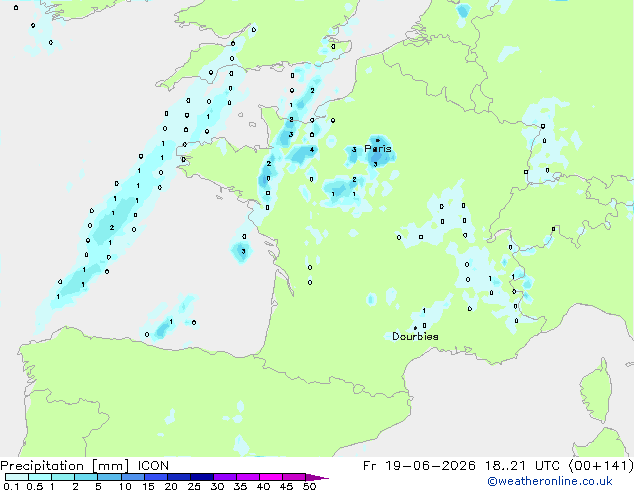634x490 pixels.
Task: Click the legend label '10'
Action: (125, 486)
